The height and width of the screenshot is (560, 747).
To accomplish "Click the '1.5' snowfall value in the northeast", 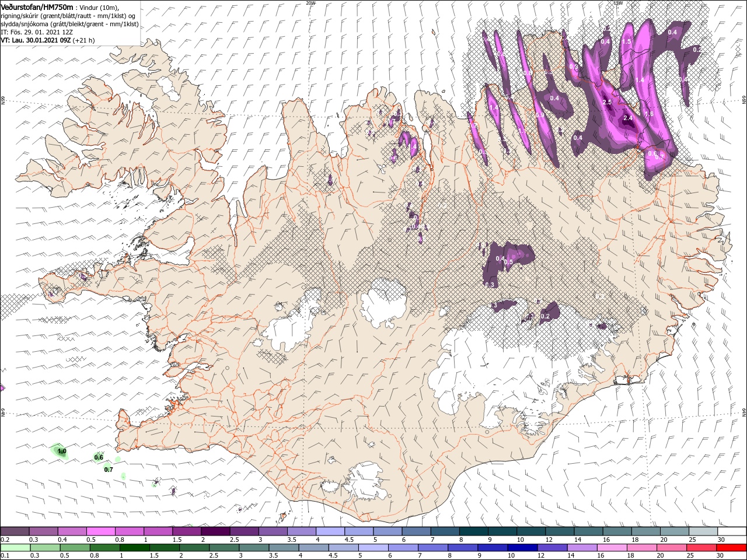I will (x=627, y=41).
